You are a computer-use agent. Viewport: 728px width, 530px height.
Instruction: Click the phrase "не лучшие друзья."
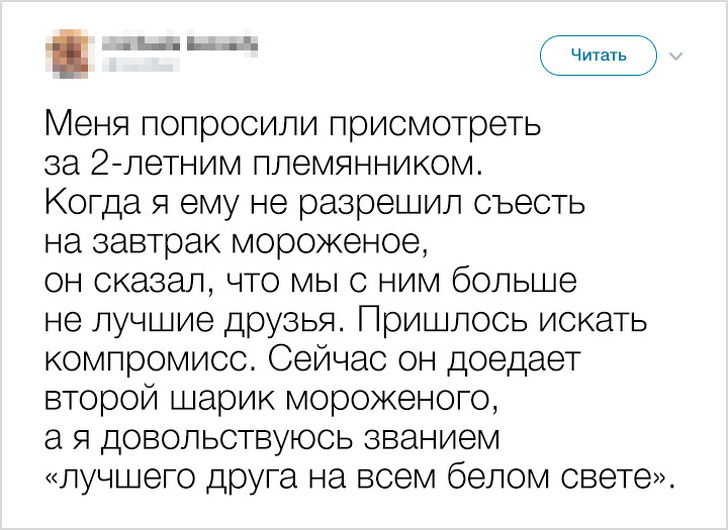coord(191,315)
